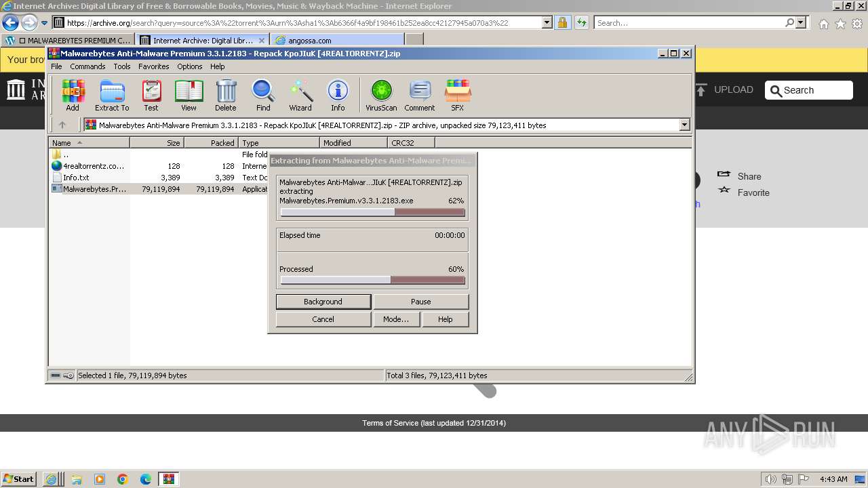The image size is (868, 488).
Task: Open the Options menu
Action: point(190,66)
